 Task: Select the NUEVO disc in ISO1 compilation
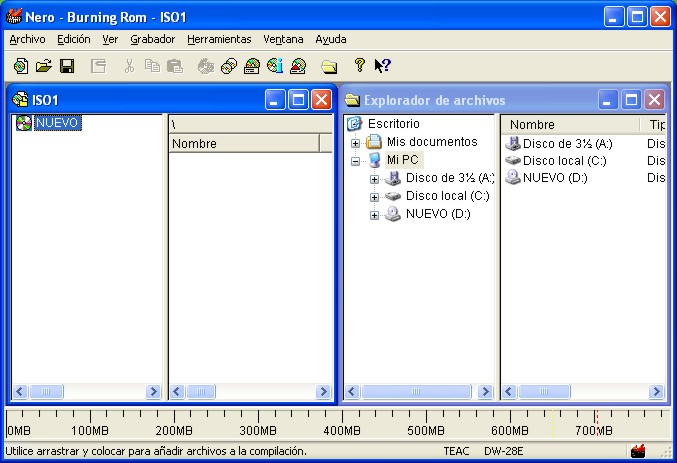pyautogui.click(x=56, y=123)
